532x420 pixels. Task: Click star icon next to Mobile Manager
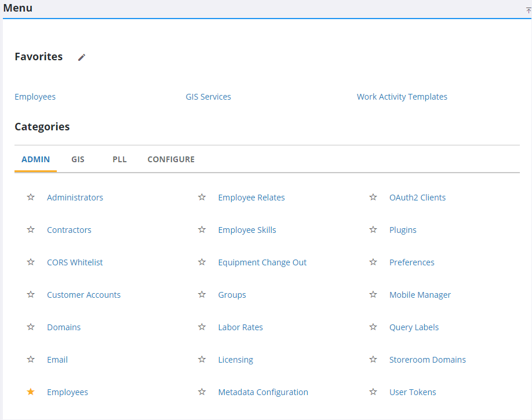373,295
